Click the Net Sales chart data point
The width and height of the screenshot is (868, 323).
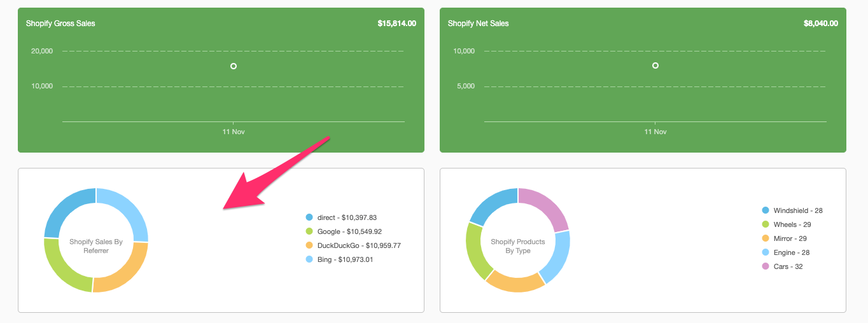[655, 65]
